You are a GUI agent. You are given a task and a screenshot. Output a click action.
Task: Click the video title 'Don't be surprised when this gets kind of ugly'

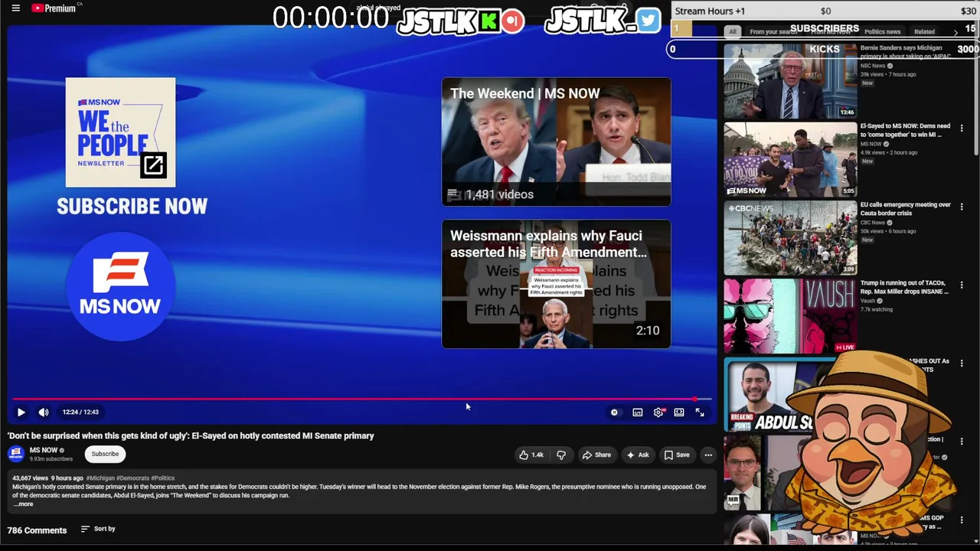pyautogui.click(x=191, y=435)
